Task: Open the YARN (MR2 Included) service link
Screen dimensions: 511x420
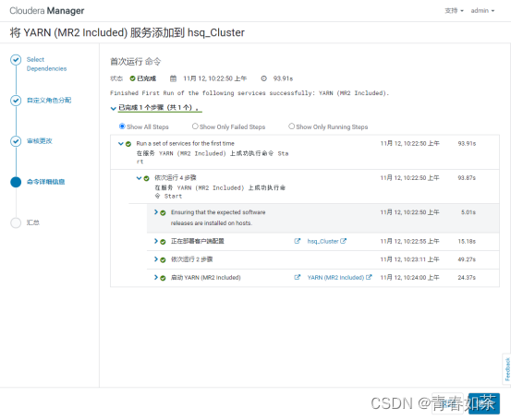Action: (x=335, y=278)
